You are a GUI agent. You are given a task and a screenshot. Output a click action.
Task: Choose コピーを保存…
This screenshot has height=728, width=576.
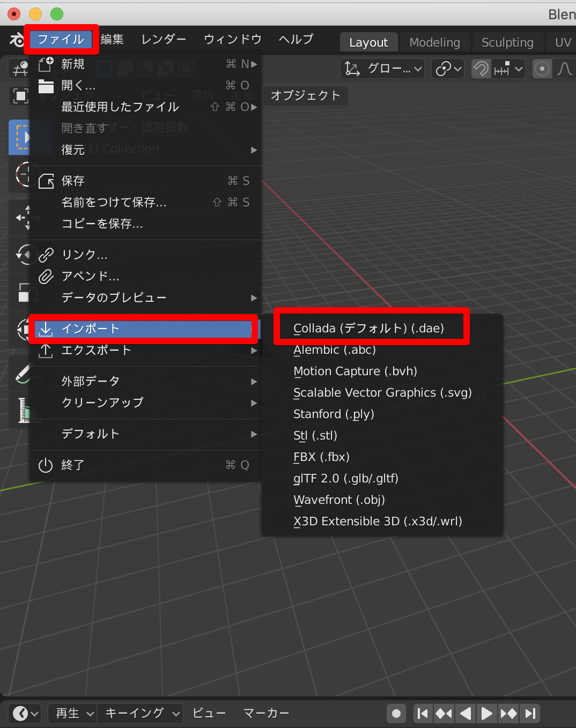[x=145, y=224]
